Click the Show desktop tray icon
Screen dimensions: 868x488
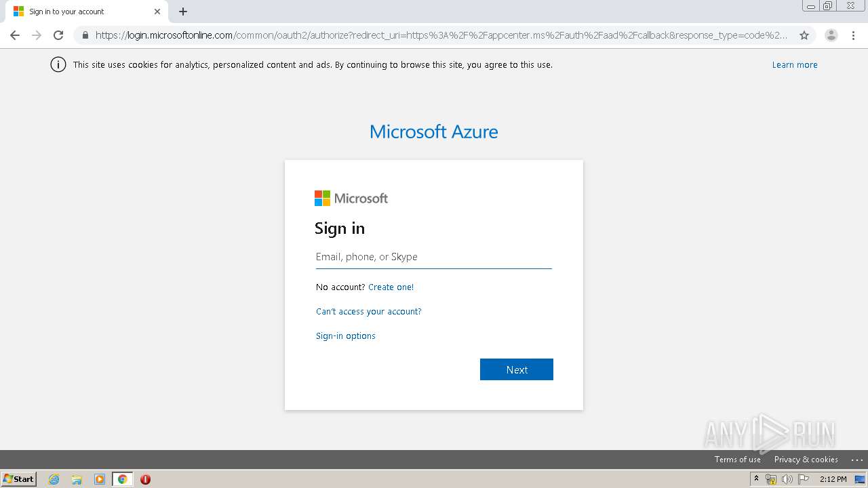[x=861, y=479]
